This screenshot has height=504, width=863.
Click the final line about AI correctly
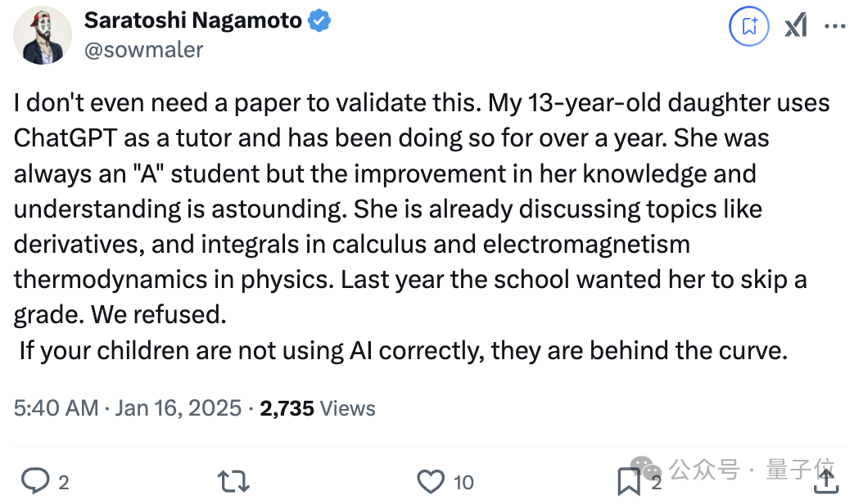(x=404, y=350)
